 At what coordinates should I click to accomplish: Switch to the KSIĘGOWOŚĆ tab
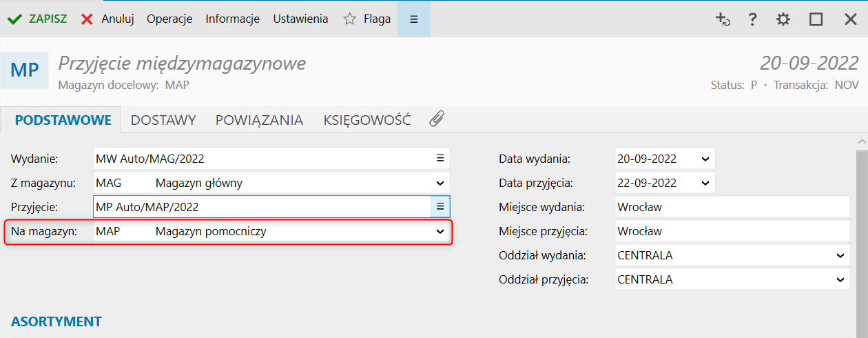point(367,120)
